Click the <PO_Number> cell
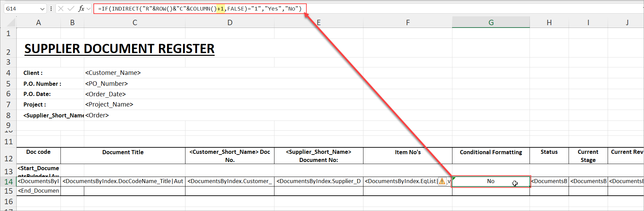Viewport: 644px width, 211px height. 106,84
